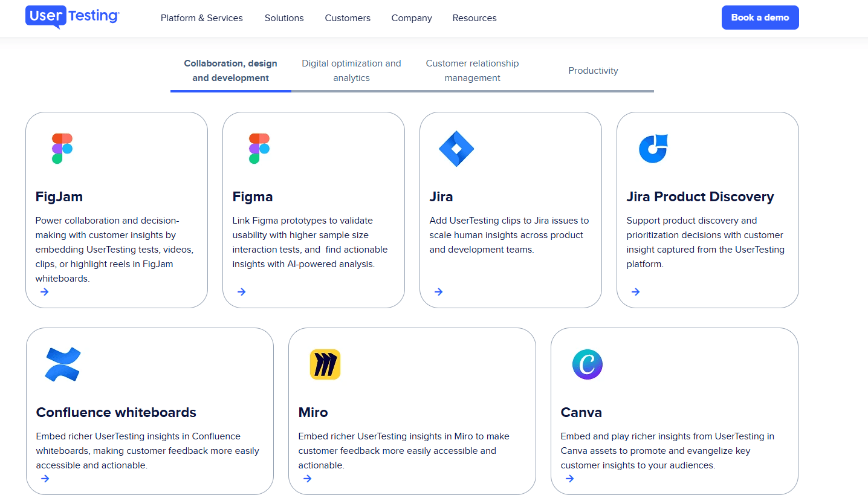Select Collaboration, design and development tab

231,71
